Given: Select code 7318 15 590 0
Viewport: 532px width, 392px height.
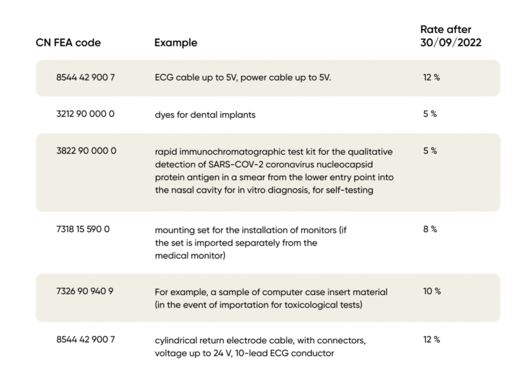Looking at the screenshot, I should tap(83, 228).
